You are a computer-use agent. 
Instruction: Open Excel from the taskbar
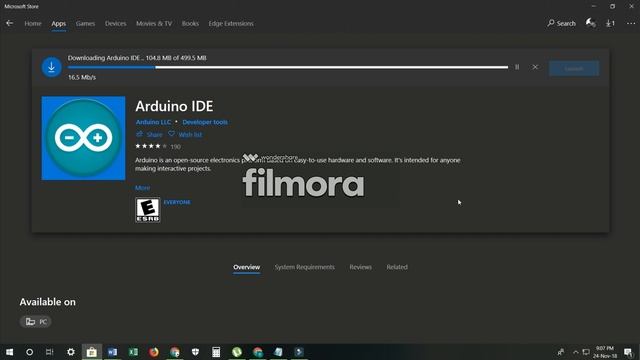[x=133, y=352]
